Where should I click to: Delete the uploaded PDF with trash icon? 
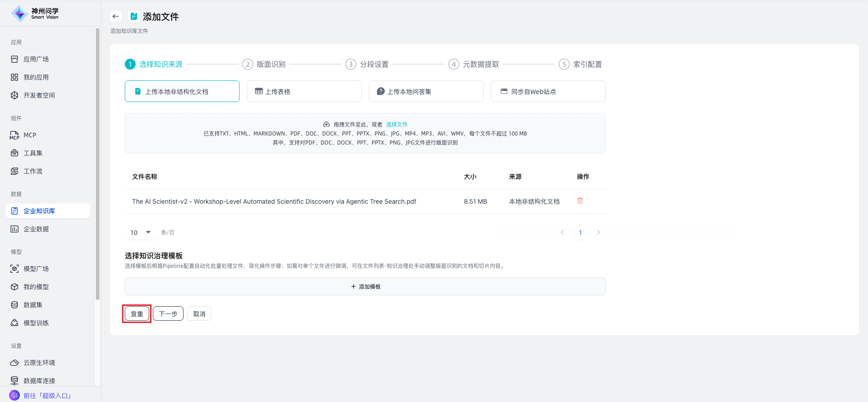(580, 201)
